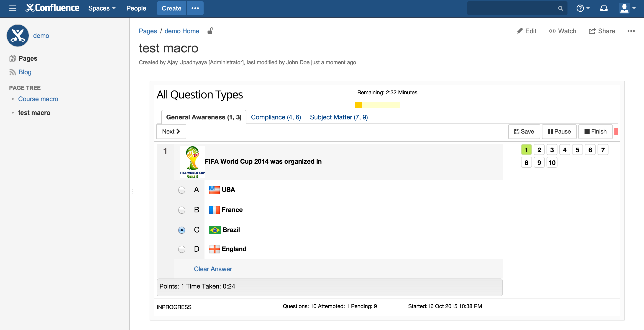Open the help menu dropdown
Viewport: 644px width, 330px height.
pos(583,8)
